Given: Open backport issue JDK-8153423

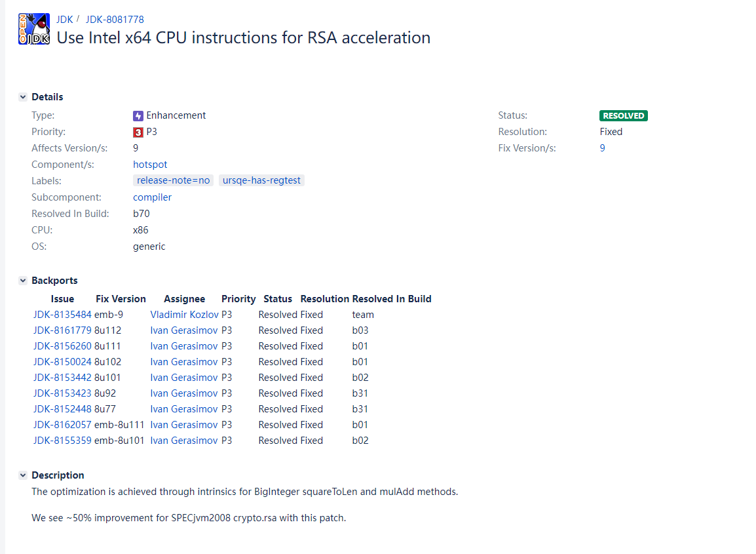Looking at the screenshot, I should point(62,393).
